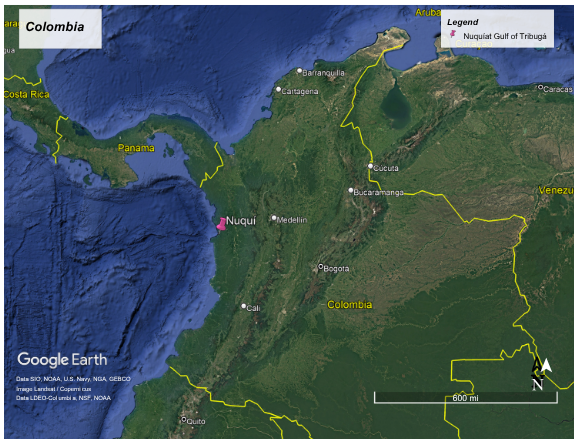Click the yellow 'Aruba' label
574x439 pixels.
(x=428, y=13)
